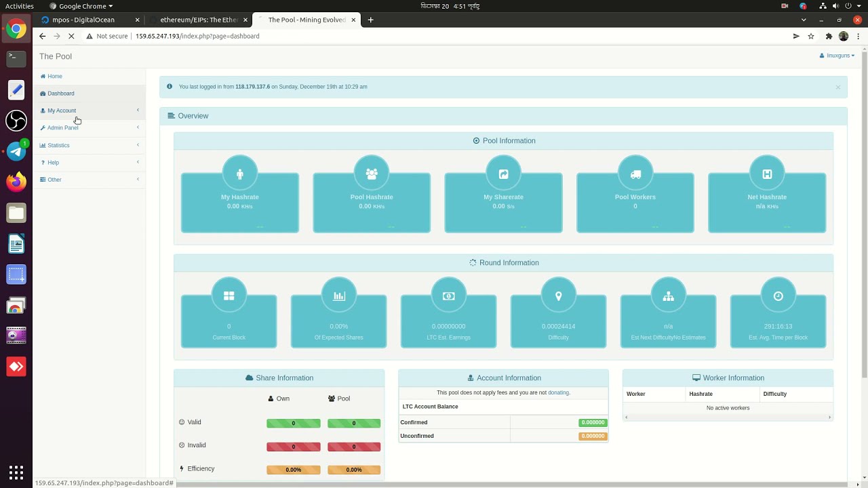Screen dimensions: 868x488
Task: Click the My Sharerate share icon
Action: pos(503,174)
